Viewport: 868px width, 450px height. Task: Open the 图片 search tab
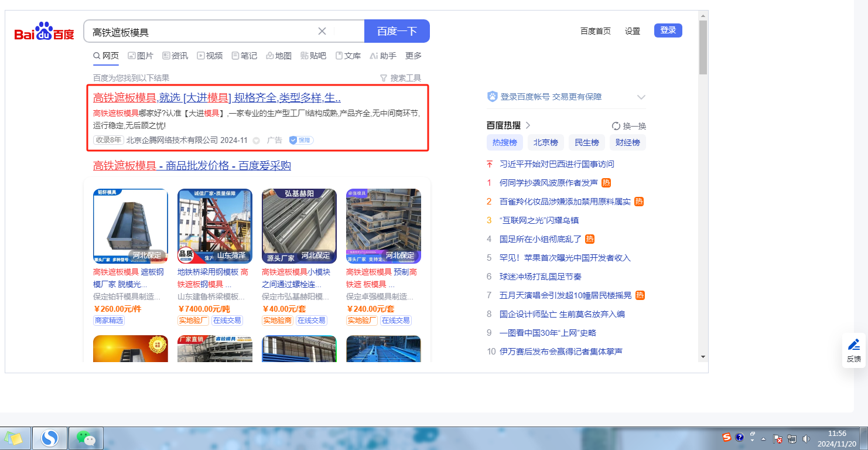[141, 56]
